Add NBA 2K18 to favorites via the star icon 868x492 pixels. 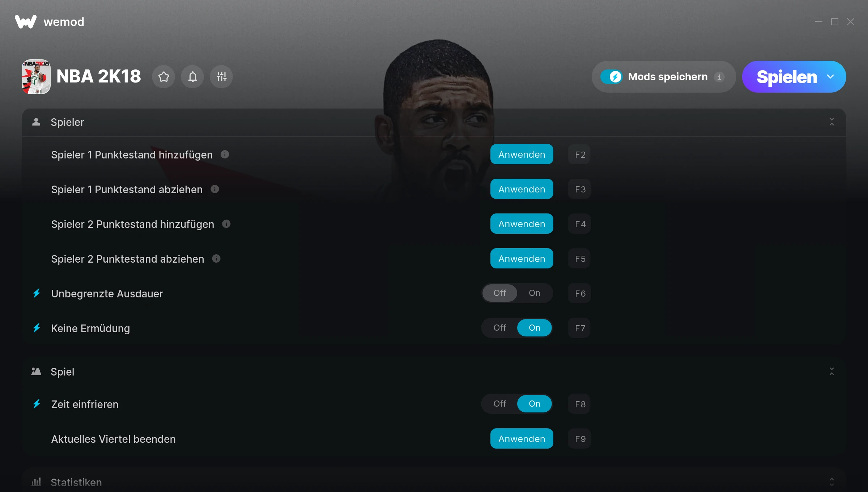pyautogui.click(x=163, y=77)
